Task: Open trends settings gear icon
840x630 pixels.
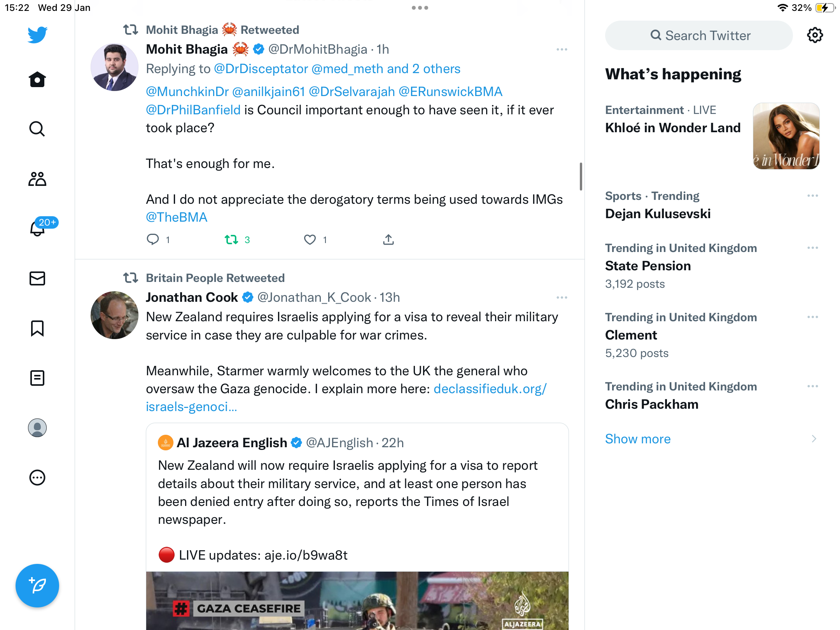Action: point(815,35)
